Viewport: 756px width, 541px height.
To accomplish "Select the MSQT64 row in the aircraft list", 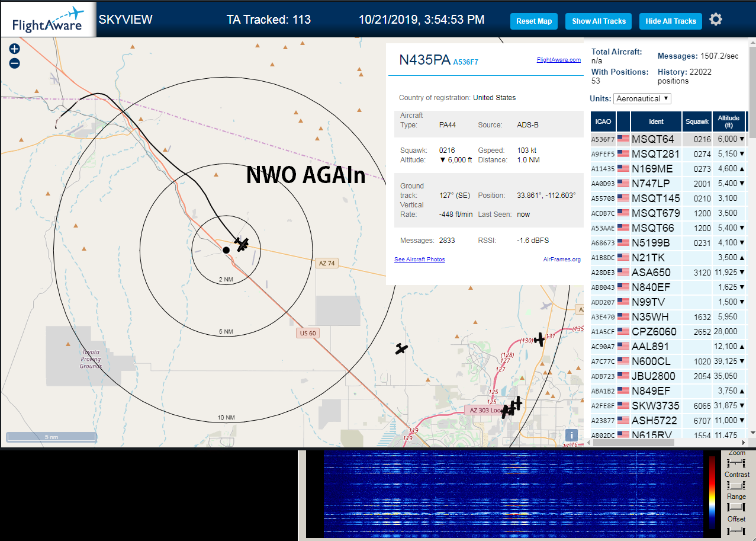I will (668, 139).
